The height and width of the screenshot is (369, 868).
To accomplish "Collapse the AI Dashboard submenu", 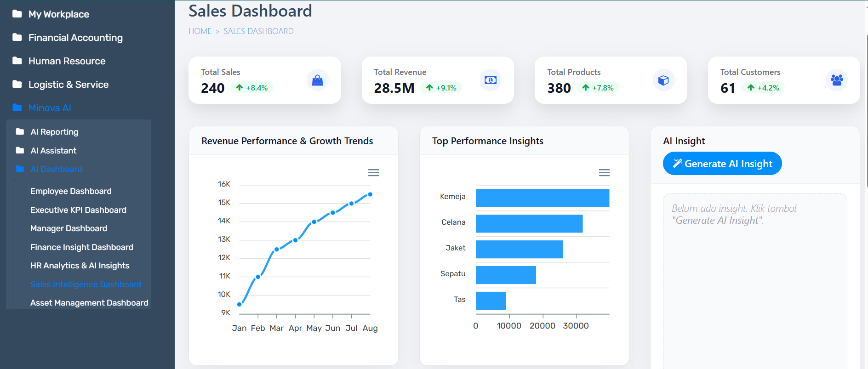I will 56,169.
